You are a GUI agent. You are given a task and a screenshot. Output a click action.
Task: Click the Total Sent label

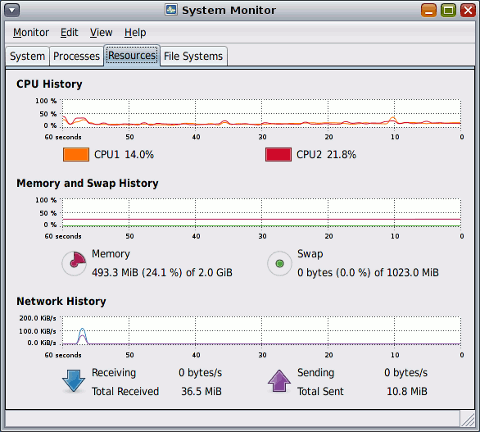tap(320, 391)
